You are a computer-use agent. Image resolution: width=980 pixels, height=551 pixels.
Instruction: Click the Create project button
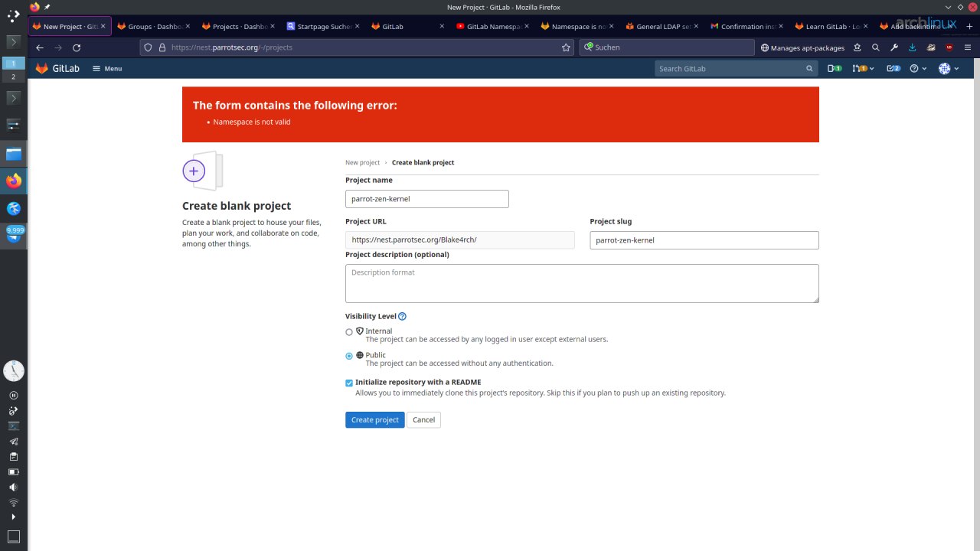click(x=375, y=420)
